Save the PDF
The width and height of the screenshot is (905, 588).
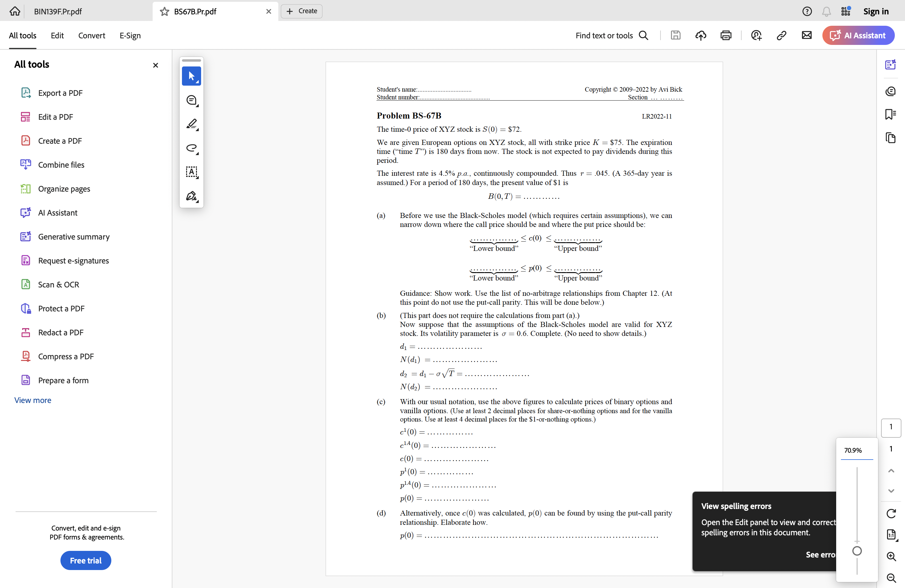point(675,35)
